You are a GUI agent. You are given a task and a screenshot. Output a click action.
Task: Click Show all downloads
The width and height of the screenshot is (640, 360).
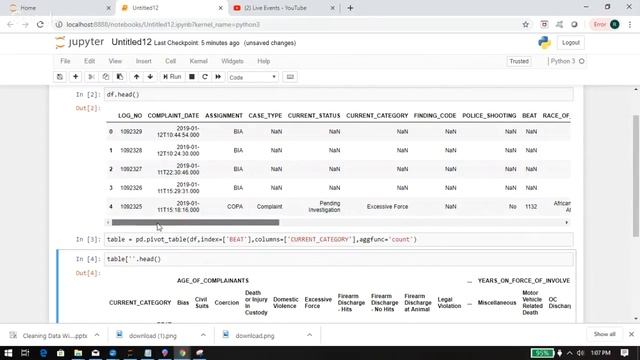[x=604, y=334]
